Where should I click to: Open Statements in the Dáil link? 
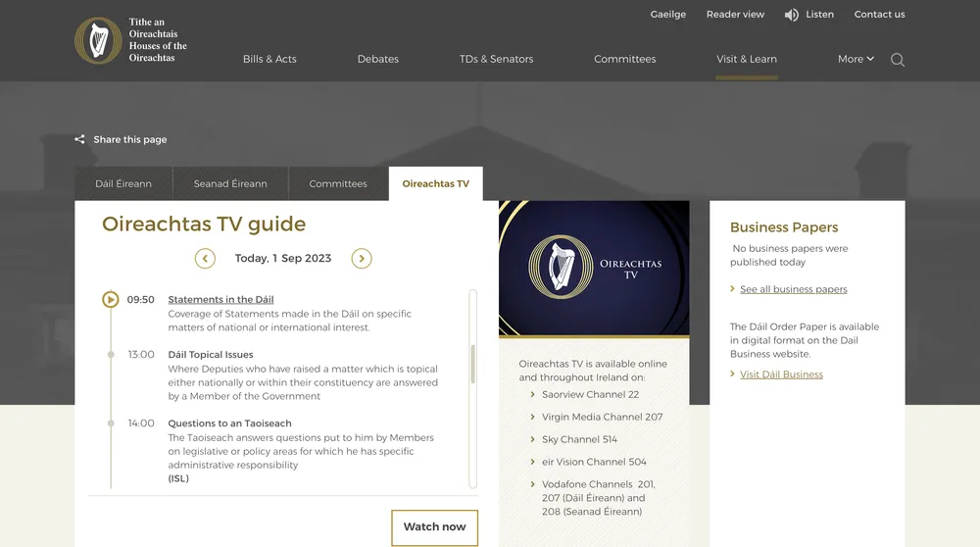click(x=220, y=299)
